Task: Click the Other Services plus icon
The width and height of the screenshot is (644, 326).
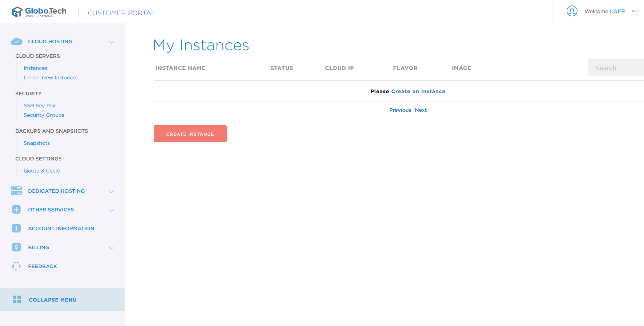Action: (16, 210)
